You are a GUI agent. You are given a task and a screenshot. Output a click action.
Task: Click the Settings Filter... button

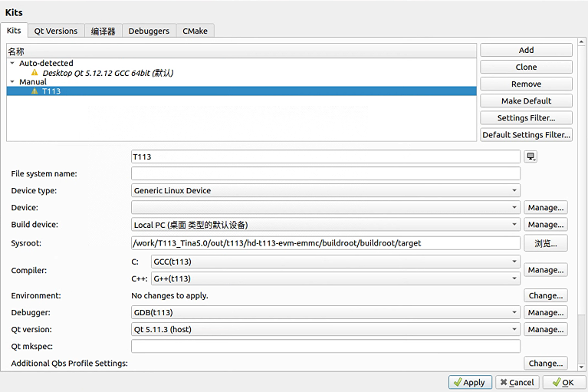coord(526,117)
